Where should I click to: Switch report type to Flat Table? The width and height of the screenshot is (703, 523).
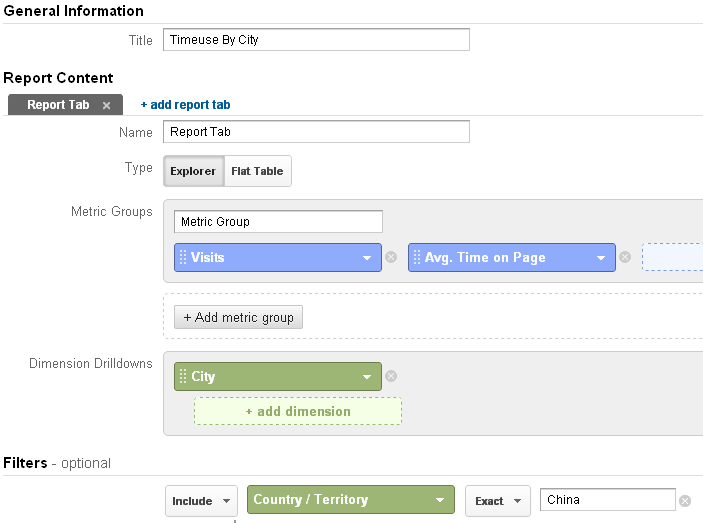tap(257, 171)
